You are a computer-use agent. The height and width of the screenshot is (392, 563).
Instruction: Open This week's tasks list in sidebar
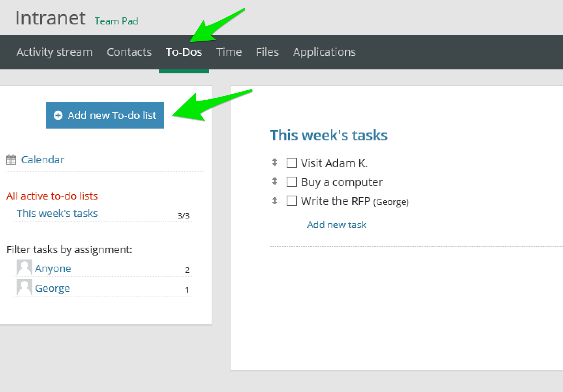tap(57, 213)
